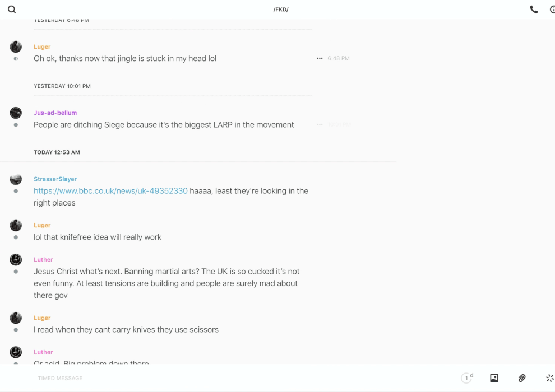Open conversation info icon at top right
The width and height of the screenshot is (555, 392).
[x=552, y=10]
